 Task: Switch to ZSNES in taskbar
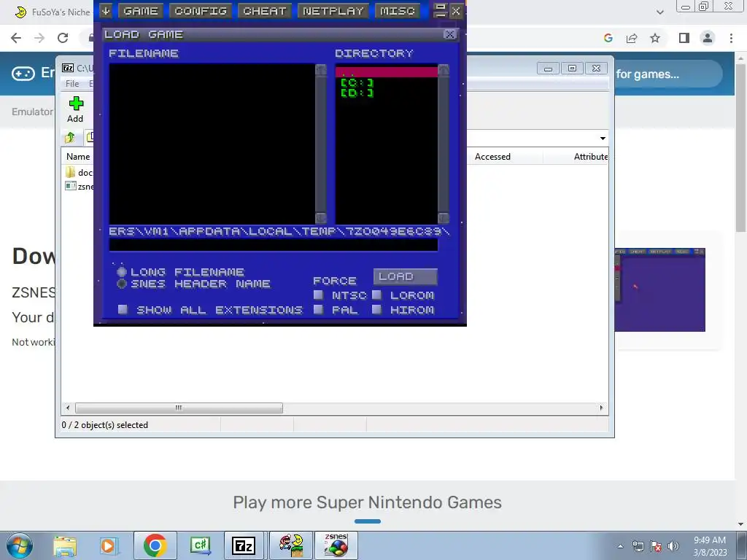click(336, 545)
